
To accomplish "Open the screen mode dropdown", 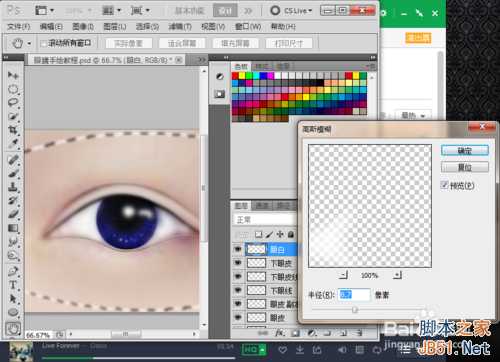I will click(x=140, y=11).
